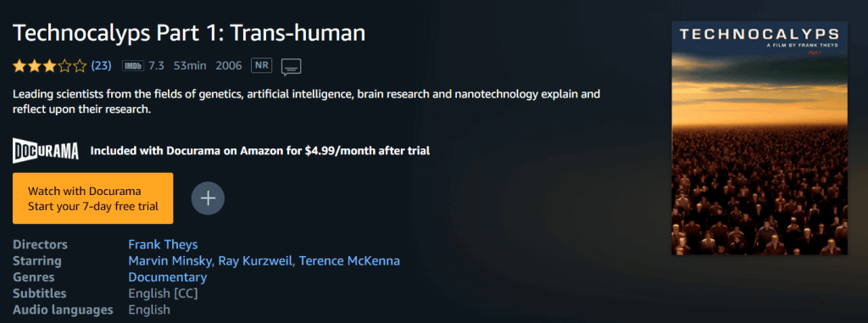Browse the Documentary genre link
This screenshot has height=323, width=868.
tap(168, 277)
